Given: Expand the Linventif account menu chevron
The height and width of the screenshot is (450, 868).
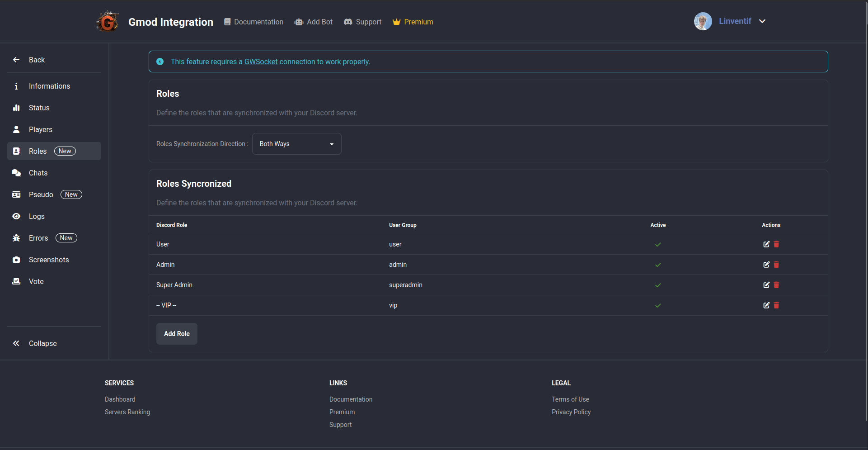Looking at the screenshot, I should click(x=762, y=21).
